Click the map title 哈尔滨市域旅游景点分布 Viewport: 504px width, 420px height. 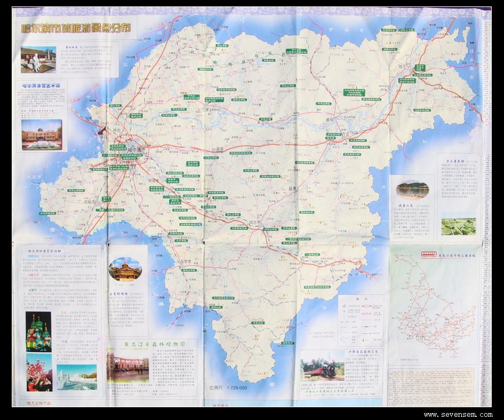76,28
